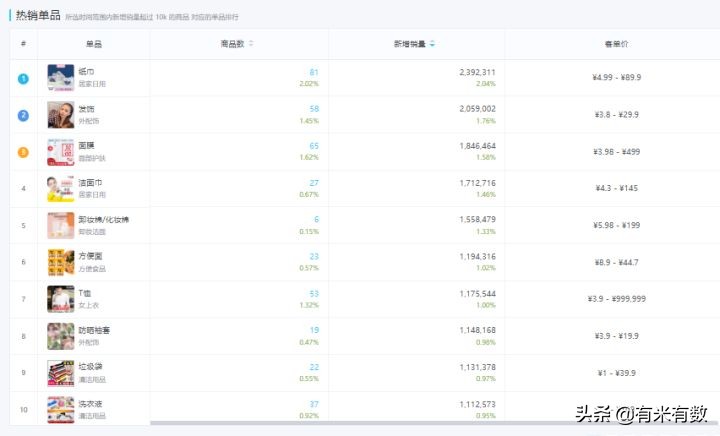Open product count 37 for 洗衣液
The height and width of the screenshot is (436, 720).
314,404
